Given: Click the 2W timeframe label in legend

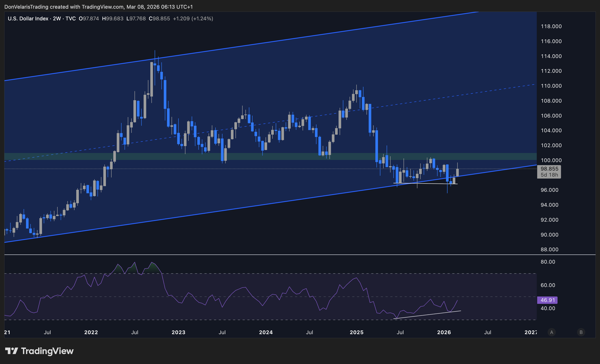Looking at the screenshot, I should click(57, 18).
